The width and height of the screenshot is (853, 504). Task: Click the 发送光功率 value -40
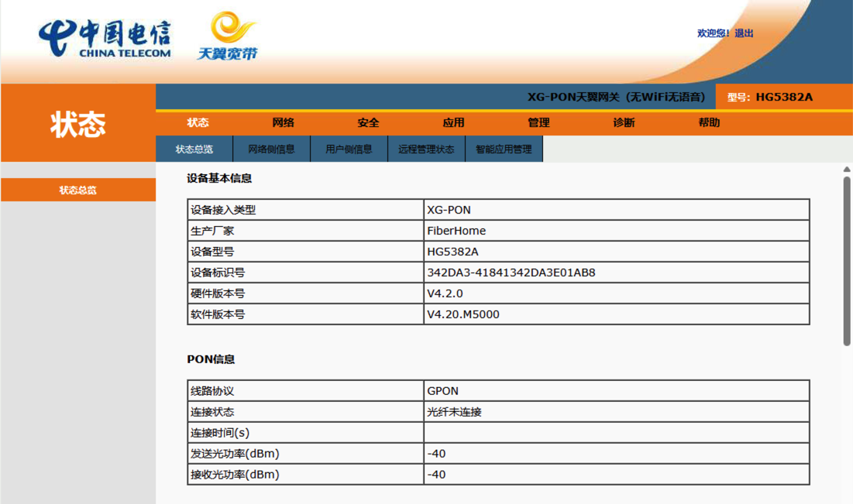click(x=436, y=454)
